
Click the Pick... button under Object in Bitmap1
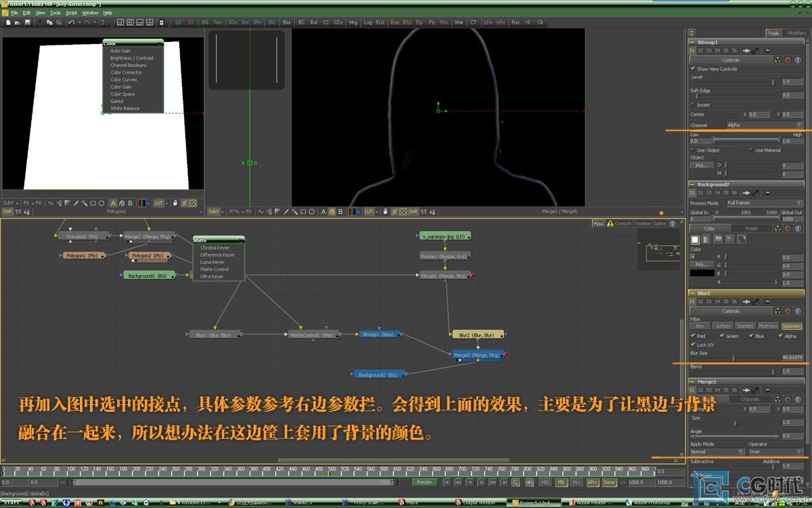point(702,165)
